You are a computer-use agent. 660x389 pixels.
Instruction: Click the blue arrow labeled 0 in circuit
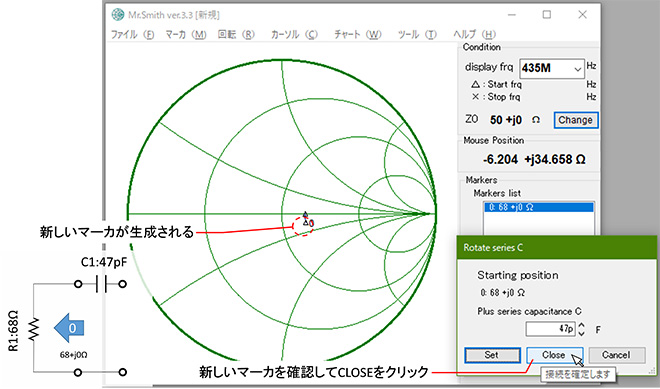69,328
